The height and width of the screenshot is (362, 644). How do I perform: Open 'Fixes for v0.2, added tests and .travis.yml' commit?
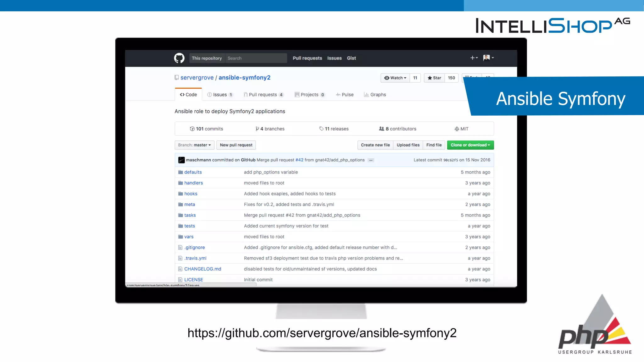(x=289, y=204)
